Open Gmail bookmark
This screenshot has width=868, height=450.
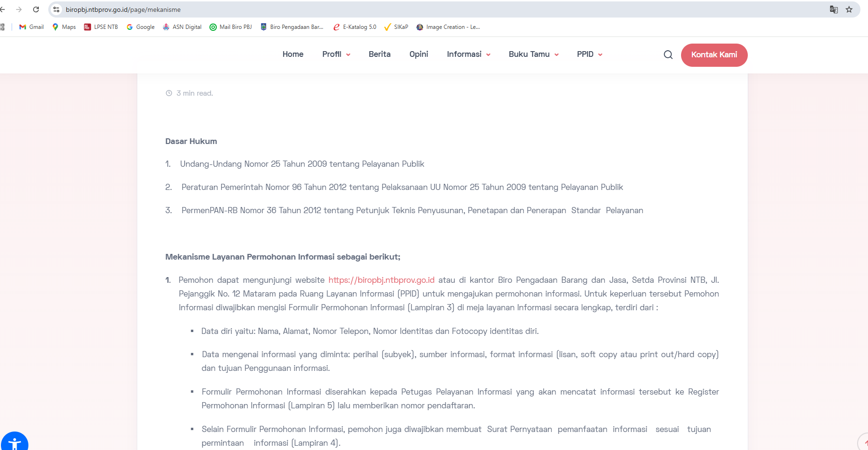point(31,27)
